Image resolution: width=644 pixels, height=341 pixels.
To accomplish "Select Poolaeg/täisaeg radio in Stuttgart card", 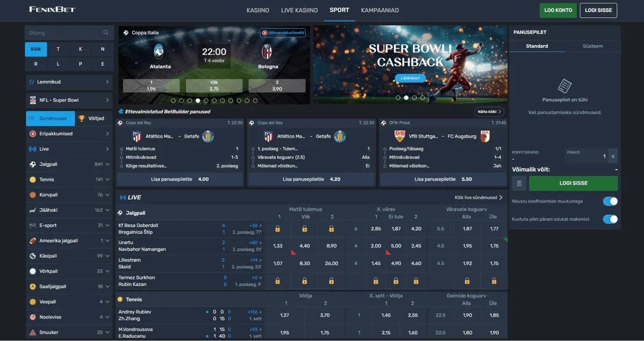I will click(x=384, y=149).
